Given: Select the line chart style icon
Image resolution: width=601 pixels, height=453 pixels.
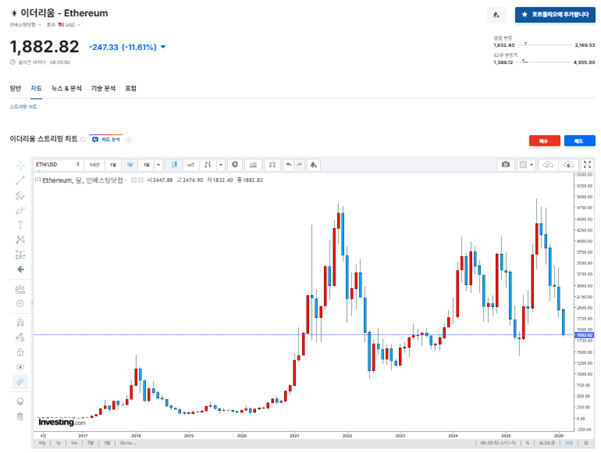Looking at the screenshot, I should pyautogui.click(x=191, y=165).
